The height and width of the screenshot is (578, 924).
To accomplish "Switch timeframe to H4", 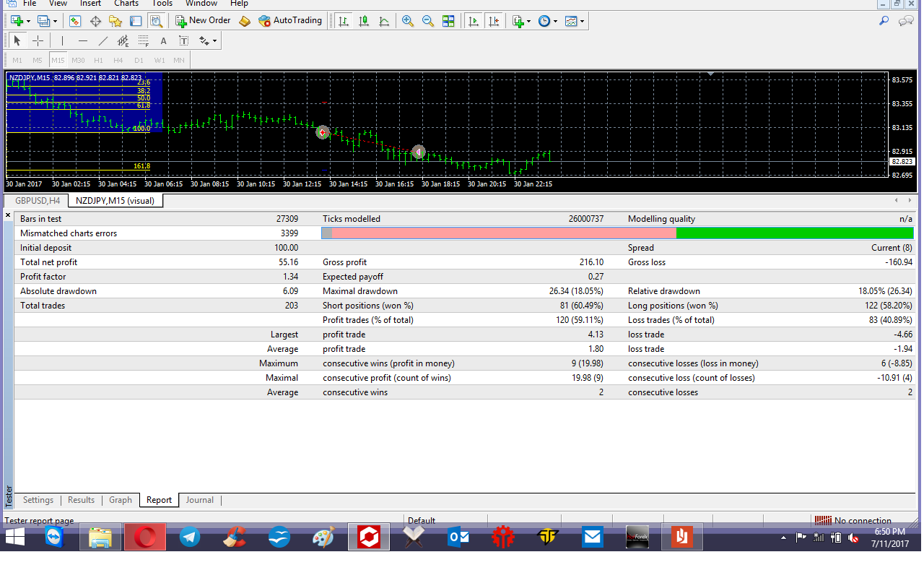I will coord(118,60).
